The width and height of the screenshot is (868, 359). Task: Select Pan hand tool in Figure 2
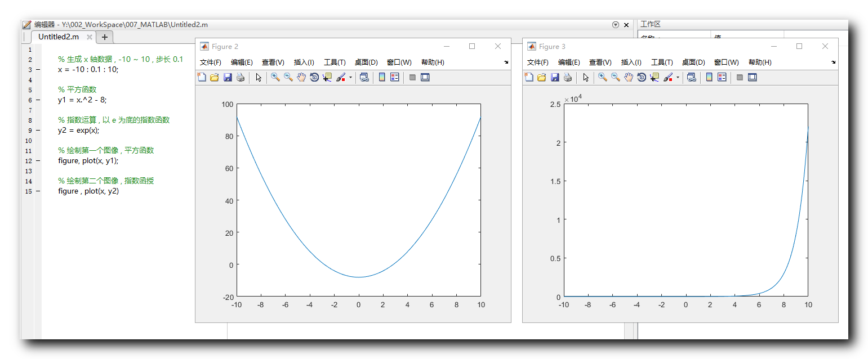coord(301,77)
